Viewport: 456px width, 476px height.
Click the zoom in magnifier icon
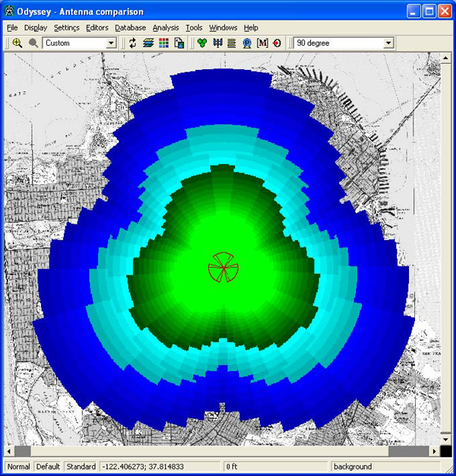tap(17, 43)
